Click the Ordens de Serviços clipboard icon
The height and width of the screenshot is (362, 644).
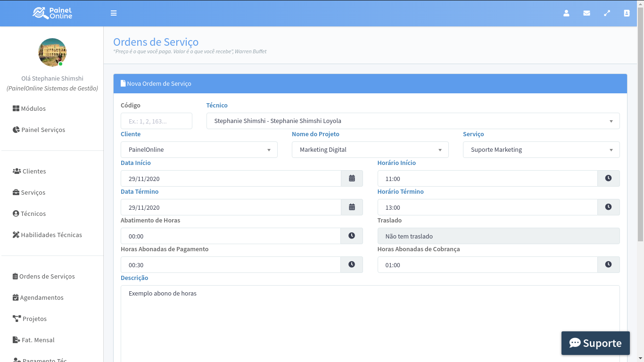click(15, 276)
